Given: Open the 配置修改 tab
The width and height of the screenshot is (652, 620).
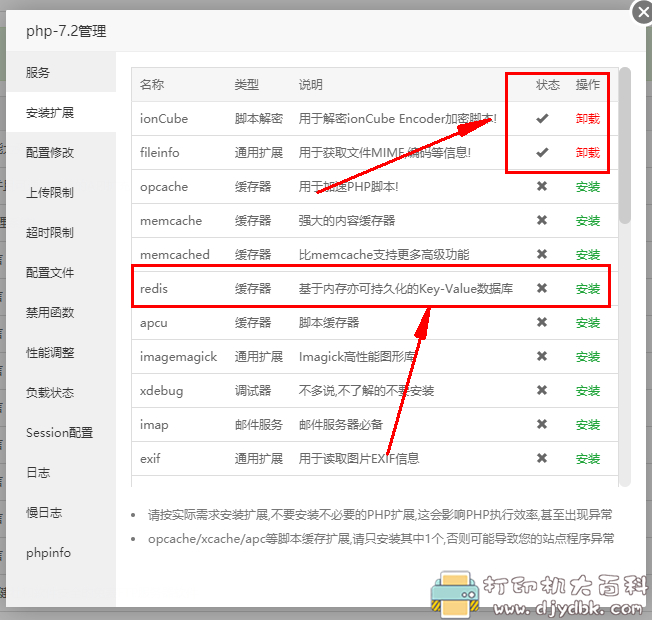Looking at the screenshot, I should (x=61, y=152).
